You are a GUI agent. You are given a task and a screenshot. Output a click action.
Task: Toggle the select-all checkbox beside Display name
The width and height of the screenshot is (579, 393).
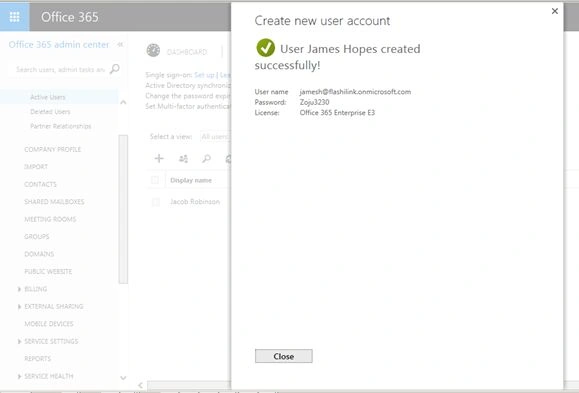click(155, 180)
